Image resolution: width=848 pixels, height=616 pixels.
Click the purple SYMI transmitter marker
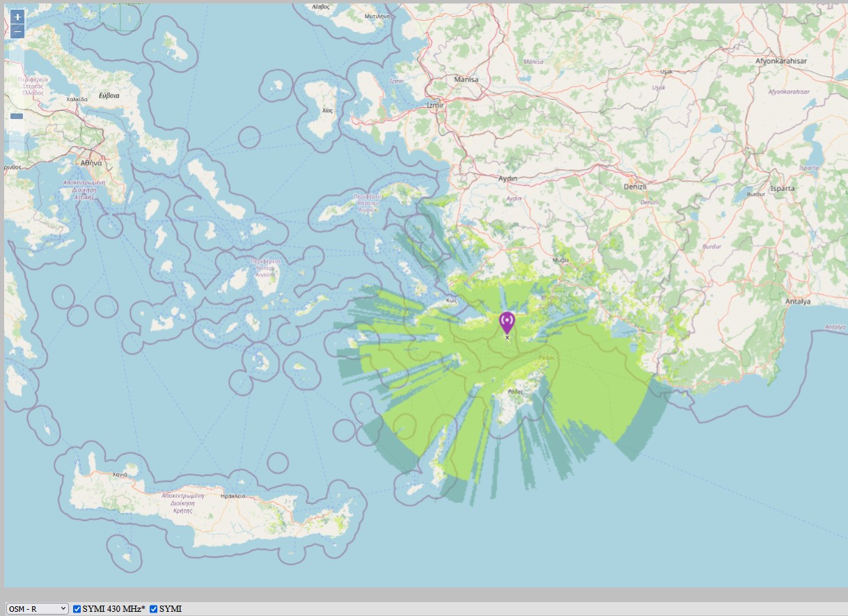tap(507, 323)
